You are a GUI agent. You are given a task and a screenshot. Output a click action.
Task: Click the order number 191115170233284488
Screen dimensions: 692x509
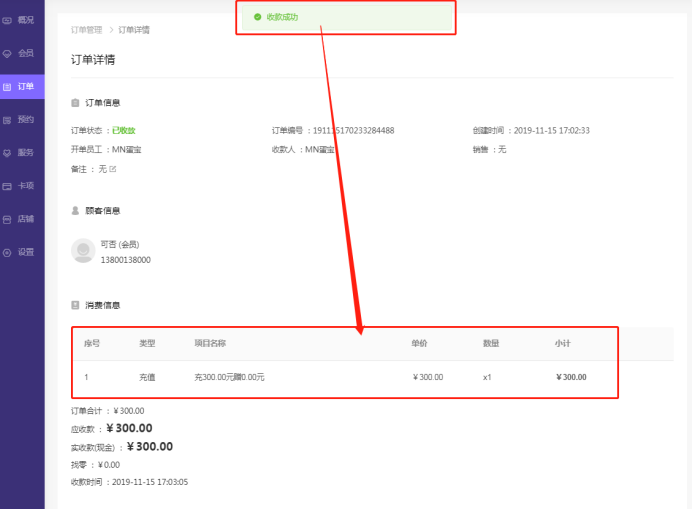pyautogui.click(x=354, y=130)
